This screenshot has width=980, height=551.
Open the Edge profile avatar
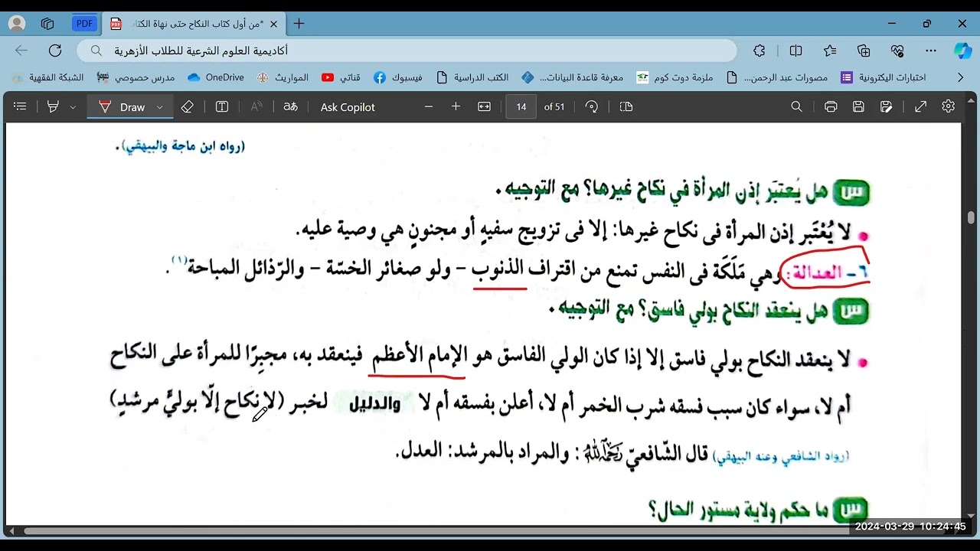[16, 24]
